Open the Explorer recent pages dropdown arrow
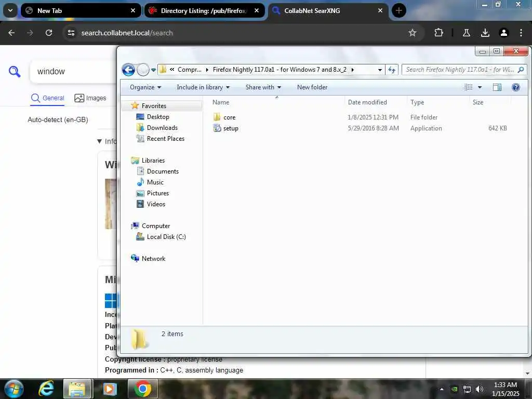 153,70
